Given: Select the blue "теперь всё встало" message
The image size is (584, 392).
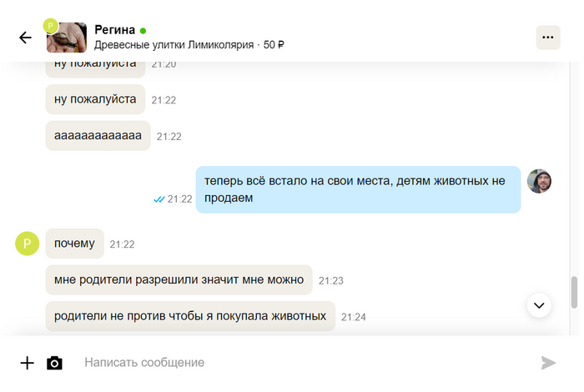Looking at the screenshot, I should tap(358, 189).
